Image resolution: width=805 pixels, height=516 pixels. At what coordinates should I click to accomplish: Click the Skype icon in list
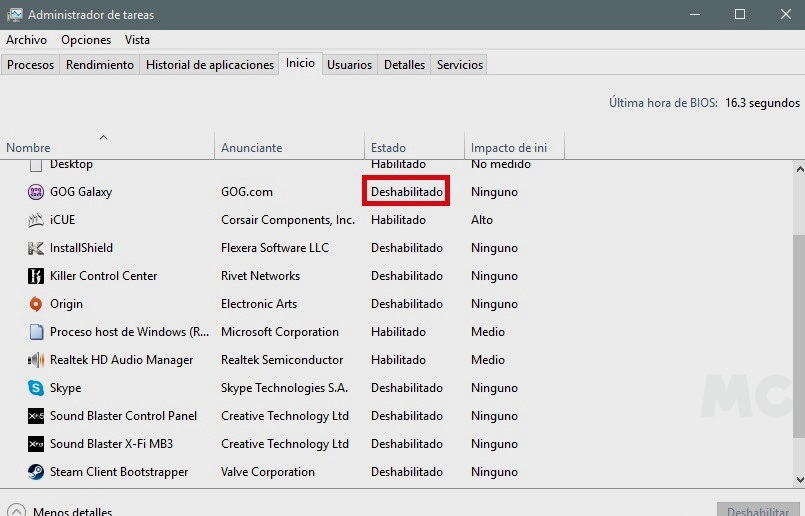click(x=36, y=388)
